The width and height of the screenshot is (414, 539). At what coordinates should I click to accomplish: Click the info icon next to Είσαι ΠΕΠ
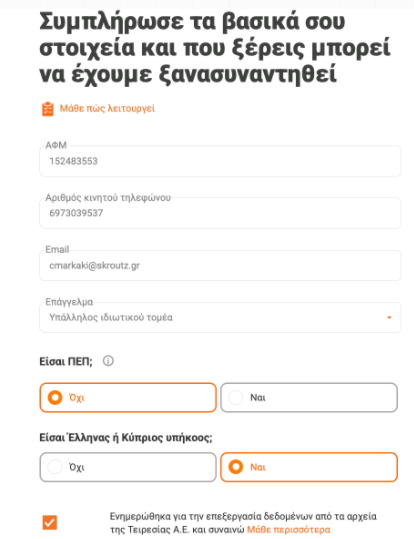[108, 361]
